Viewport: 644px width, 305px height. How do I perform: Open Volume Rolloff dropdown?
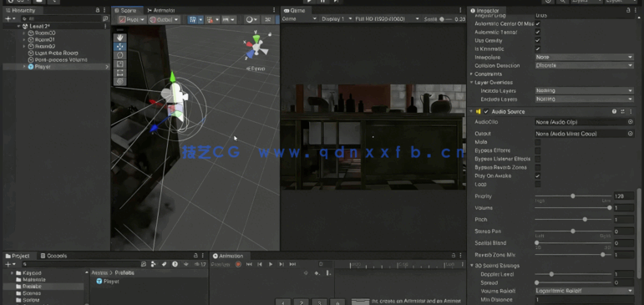tap(585, 291)
